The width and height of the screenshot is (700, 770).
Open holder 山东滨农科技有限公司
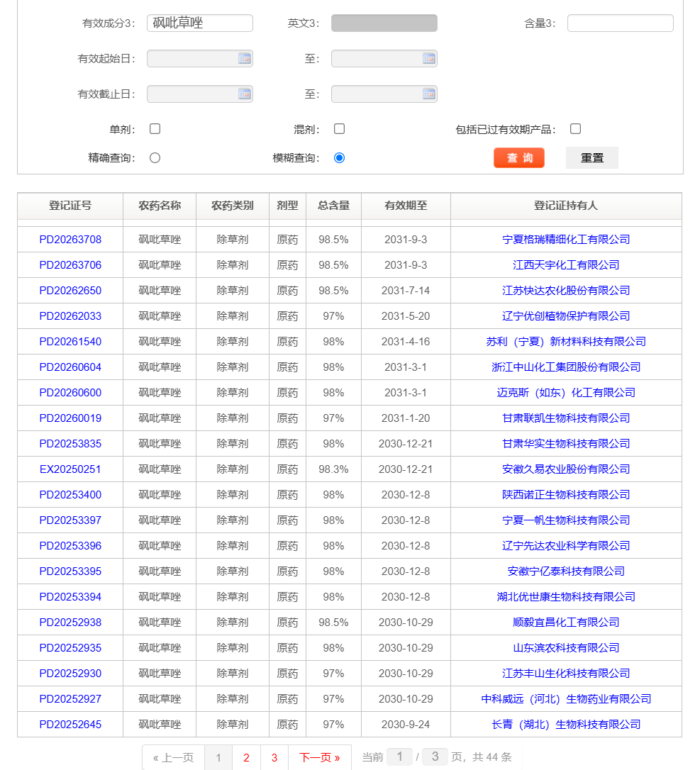click(x=566, y=648)
